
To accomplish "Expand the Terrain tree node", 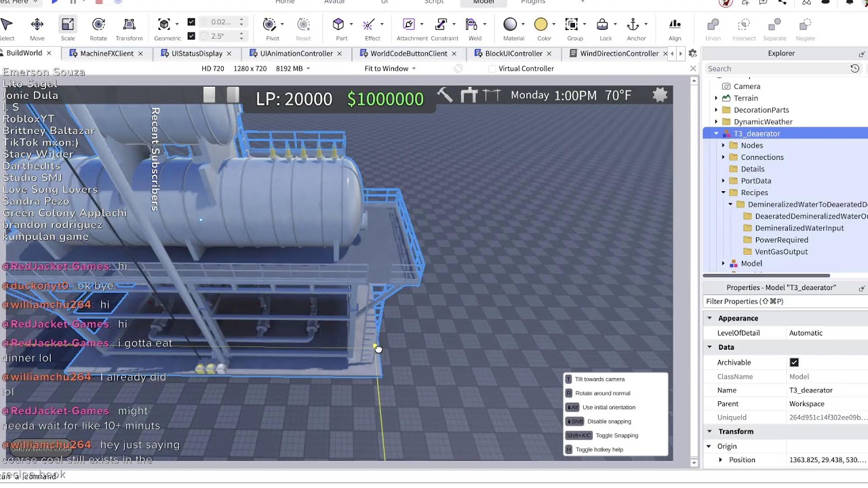I will tap(716, 98).
